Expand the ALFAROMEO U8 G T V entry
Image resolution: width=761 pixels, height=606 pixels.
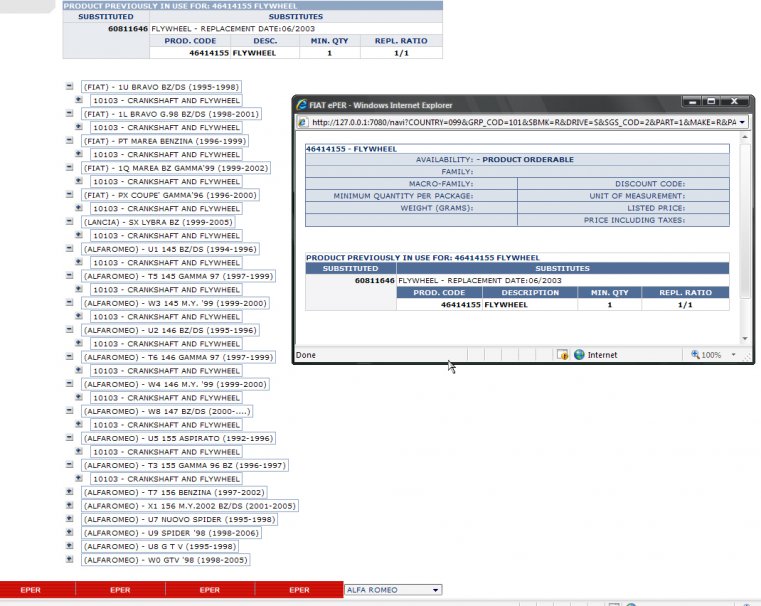(x=68, y=546)
